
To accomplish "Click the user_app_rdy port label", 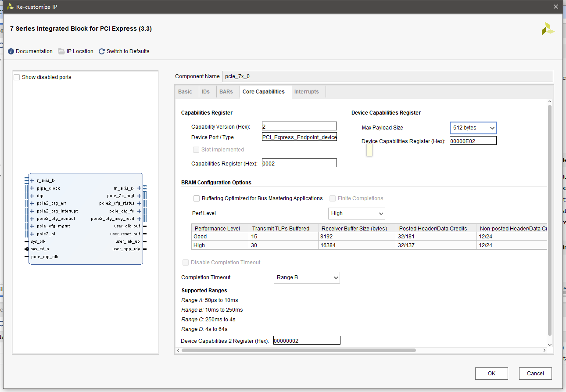I will [x=126, y=249].
